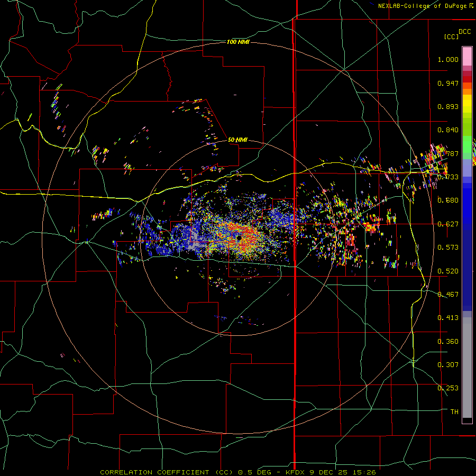Click the 100 NMI range ring label
476x476 pixels.
(x=239, y=42)
